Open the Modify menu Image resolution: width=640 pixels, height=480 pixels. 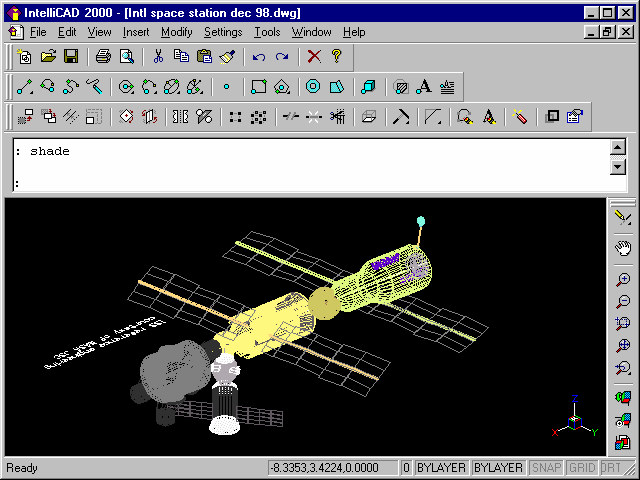click(x=176, y=32)
